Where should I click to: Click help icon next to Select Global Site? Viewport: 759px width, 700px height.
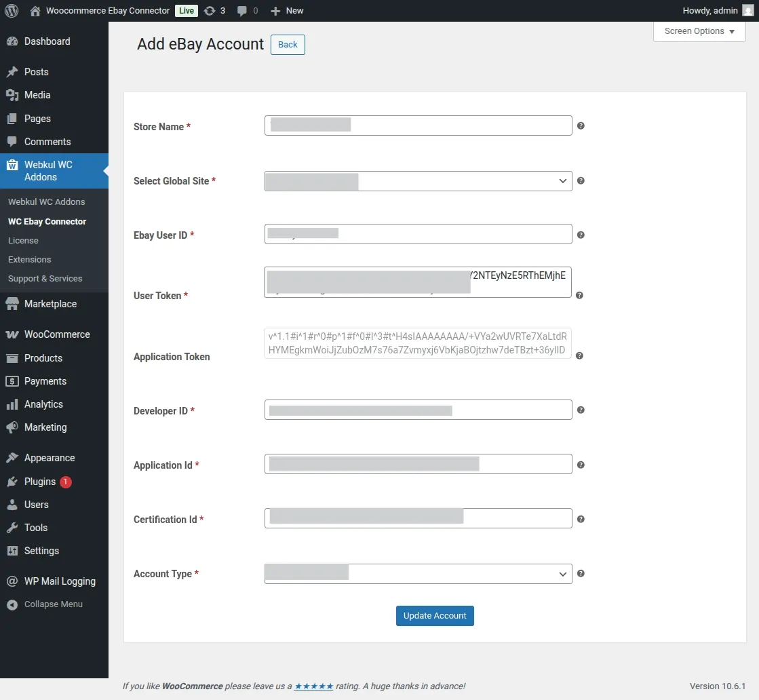(581, 180)
